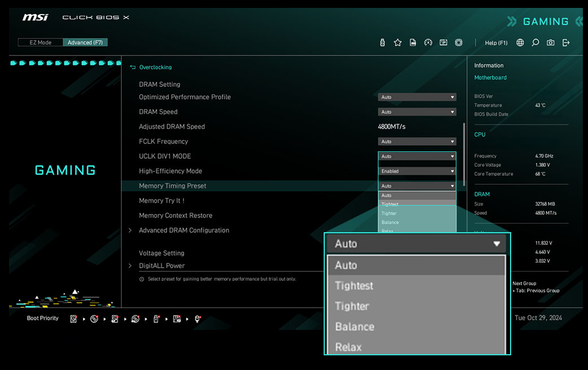This screenshot has width=588, height=370.
Task: Expand Advanced DRAM Configuration submenu
Action: click(184, 230)
